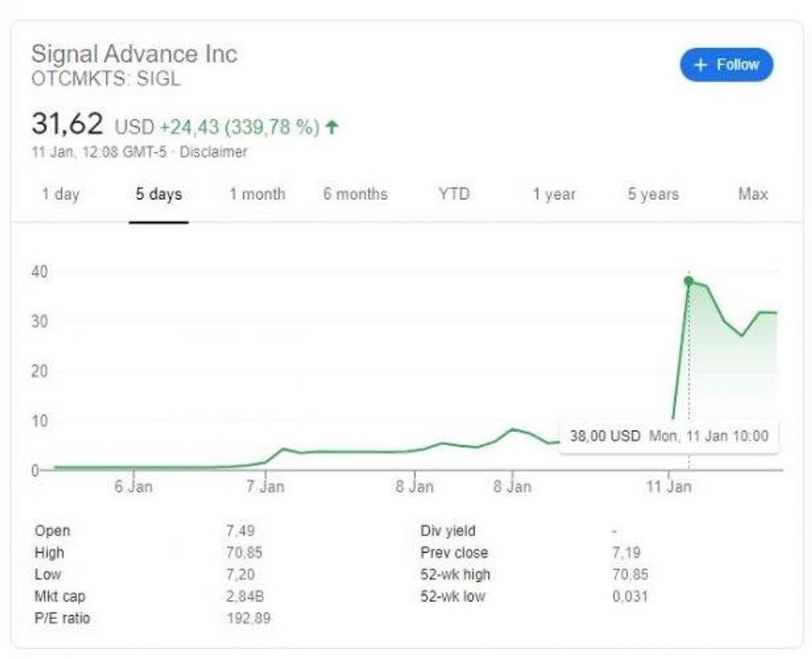Click the Follow button

click(x=727, y=64)
